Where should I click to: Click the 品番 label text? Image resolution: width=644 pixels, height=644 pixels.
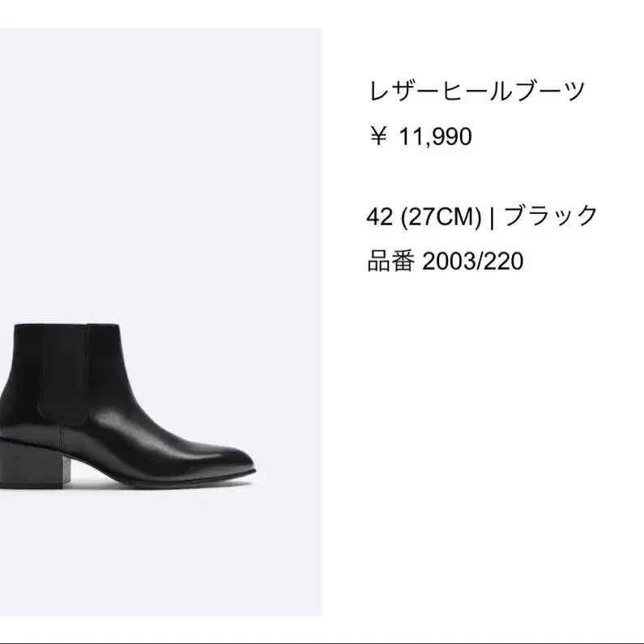(x=390, y=262)
